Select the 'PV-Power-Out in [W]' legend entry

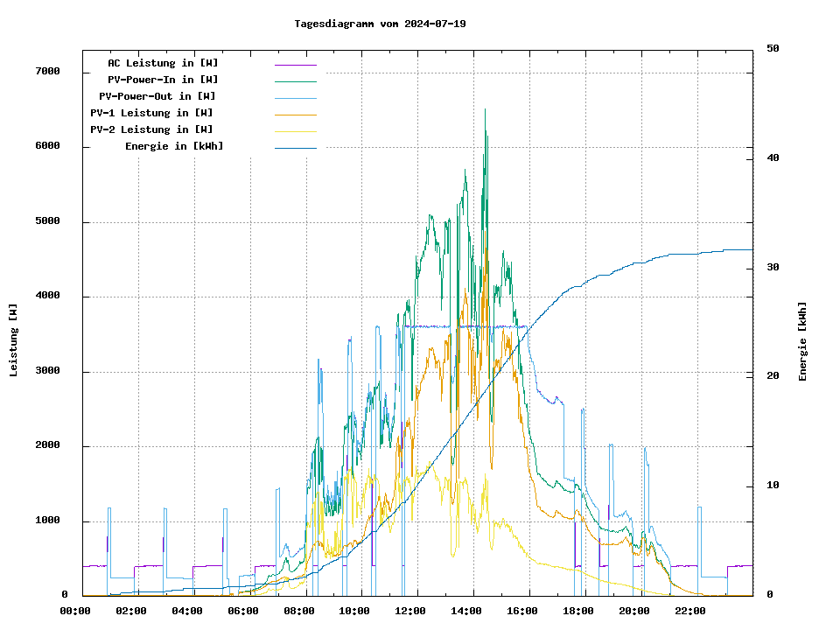[157, 96]
